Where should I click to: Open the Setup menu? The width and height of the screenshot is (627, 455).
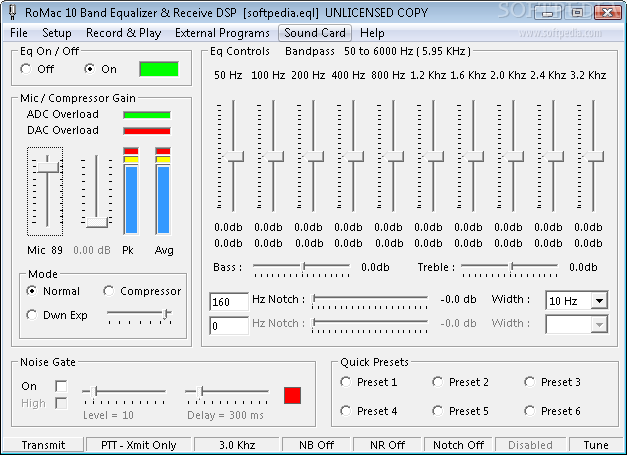pyautogui.click(x=56, y=33)
